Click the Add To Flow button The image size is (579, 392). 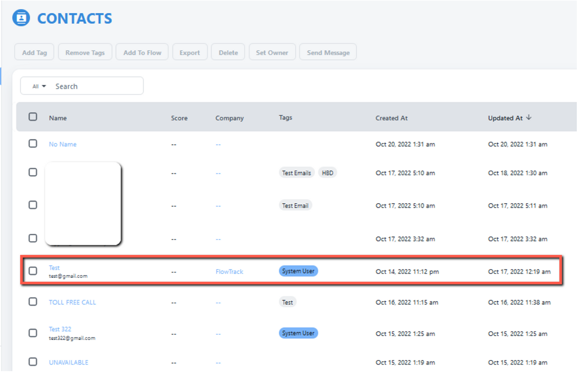(142, 52)
